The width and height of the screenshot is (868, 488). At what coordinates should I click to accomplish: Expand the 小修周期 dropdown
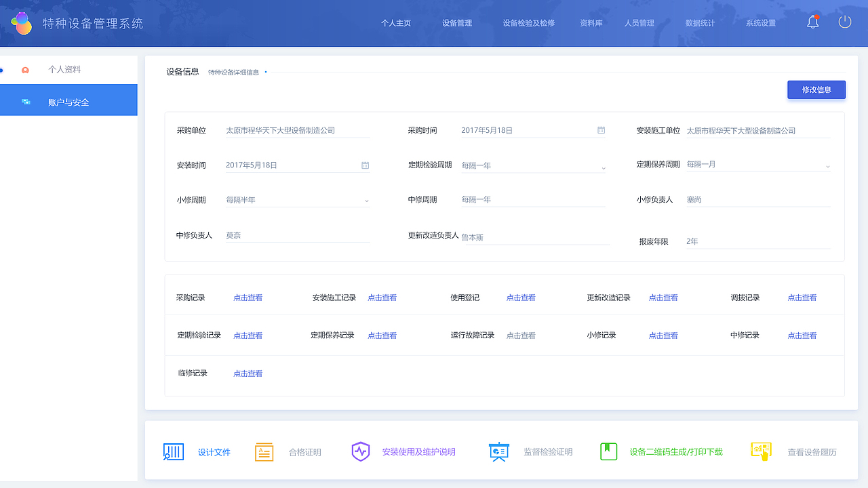[366, 200]
